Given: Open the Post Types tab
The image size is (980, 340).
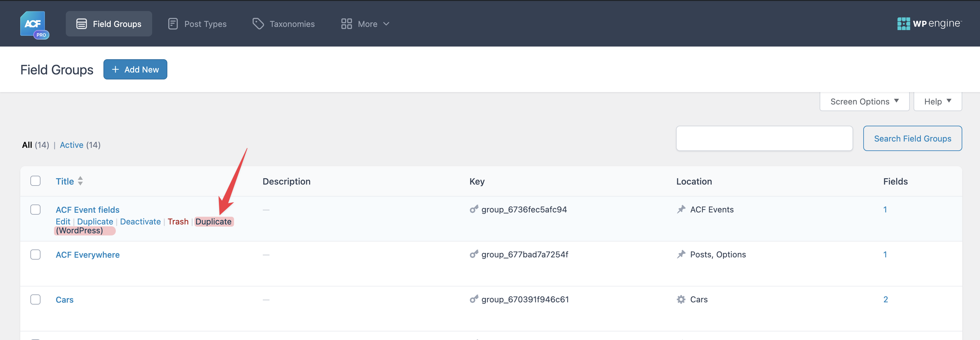Looking at the screenshot, I should click(x=197, y=24).
